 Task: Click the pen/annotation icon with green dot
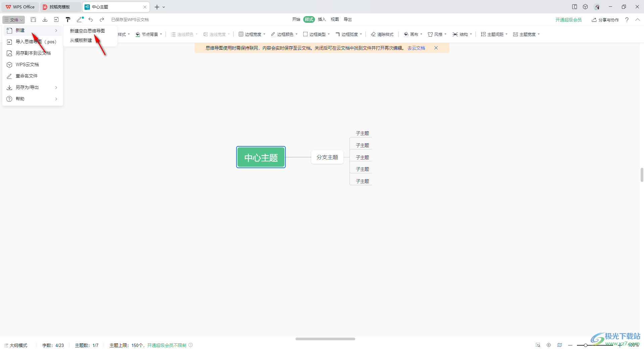tap(80, 19)
